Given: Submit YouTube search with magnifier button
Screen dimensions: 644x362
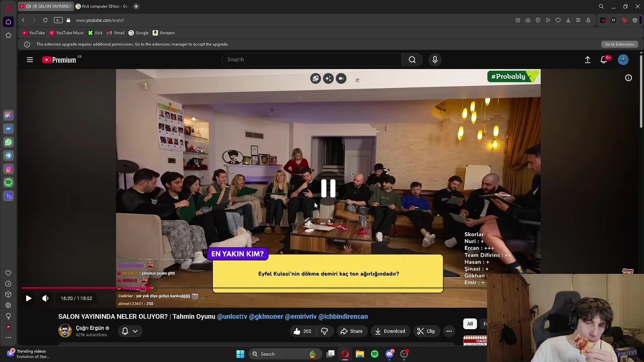Looking at the screenshot, I should pyautogui.click(x=412, y=59).
